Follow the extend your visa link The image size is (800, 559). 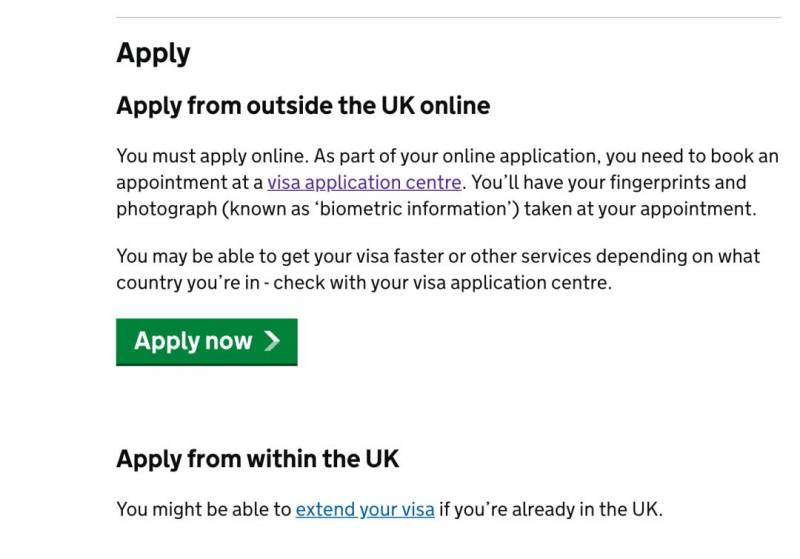tap(364, 509)
